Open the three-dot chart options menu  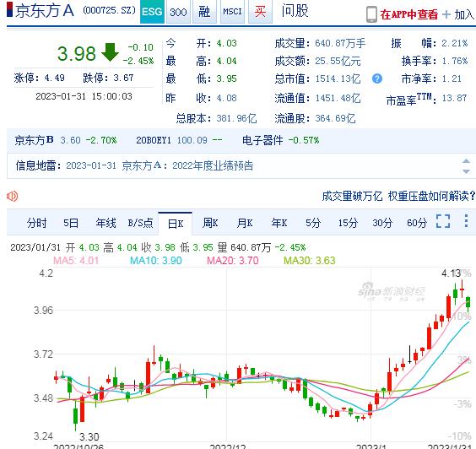[466, 221]
